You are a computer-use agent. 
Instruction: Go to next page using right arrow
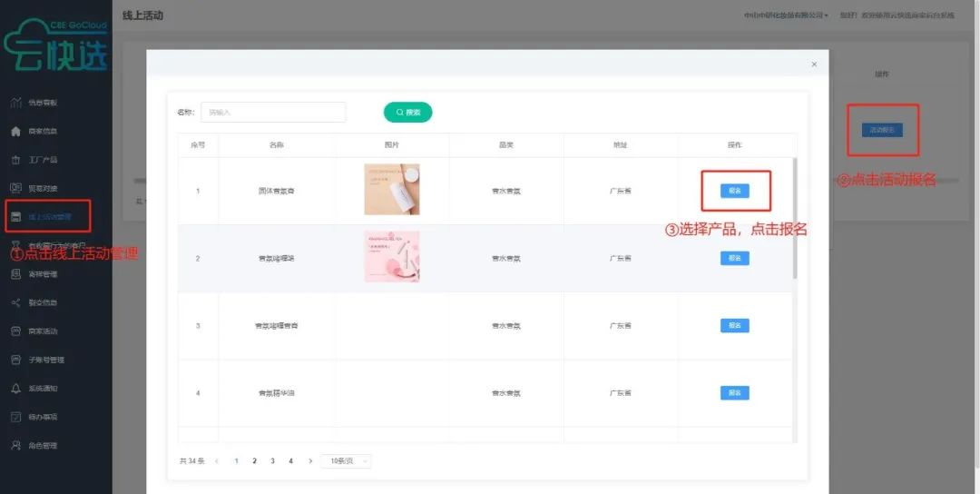coord(310,461)
